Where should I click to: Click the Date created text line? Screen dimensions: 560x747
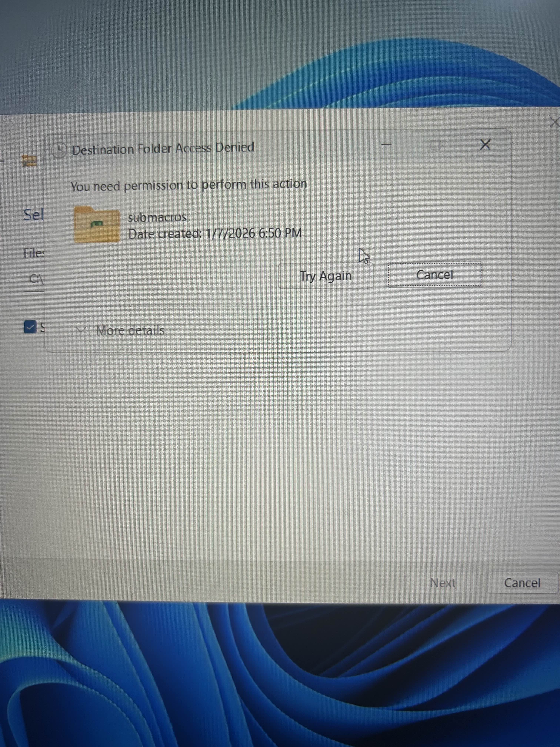click(x=215, y=233)
